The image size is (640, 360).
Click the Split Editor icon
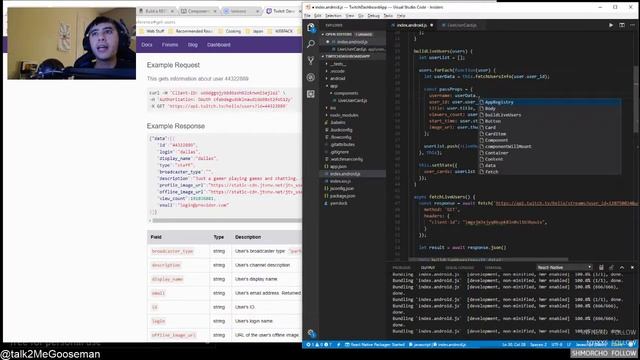(x=622, y=25)
